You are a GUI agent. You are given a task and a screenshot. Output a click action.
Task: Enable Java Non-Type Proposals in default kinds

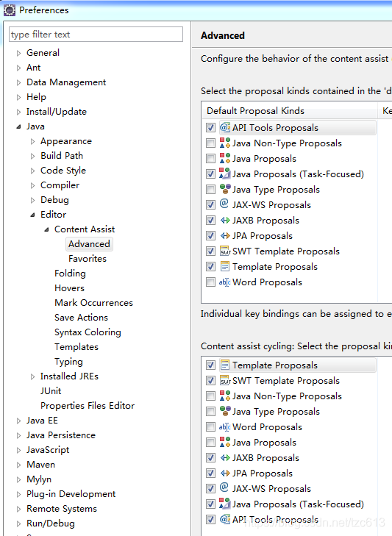(210, 143)
